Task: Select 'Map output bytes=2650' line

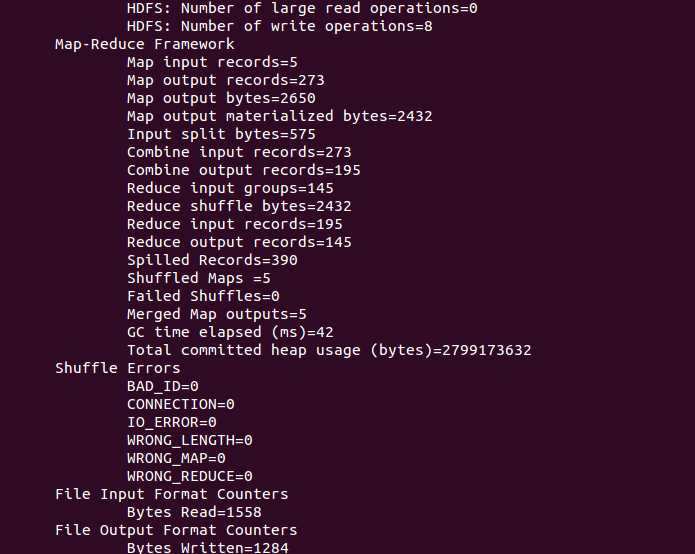Action: point(221,98)
